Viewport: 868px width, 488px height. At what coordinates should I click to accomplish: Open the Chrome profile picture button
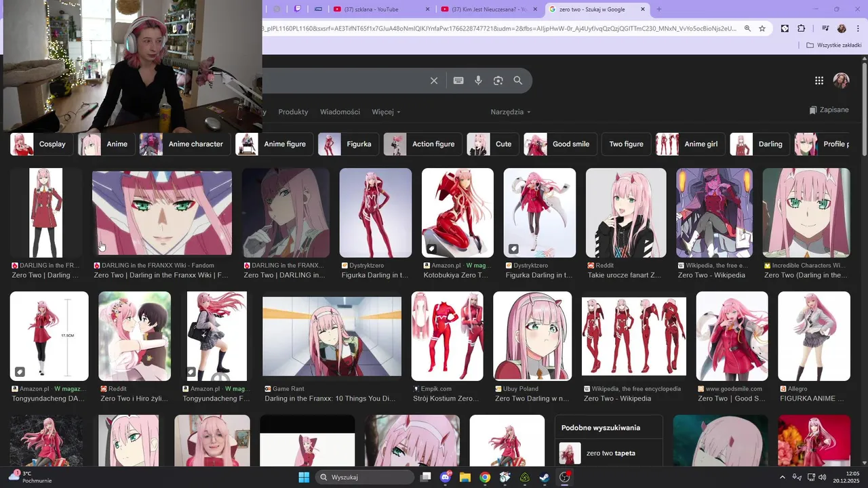pos(842,28)
